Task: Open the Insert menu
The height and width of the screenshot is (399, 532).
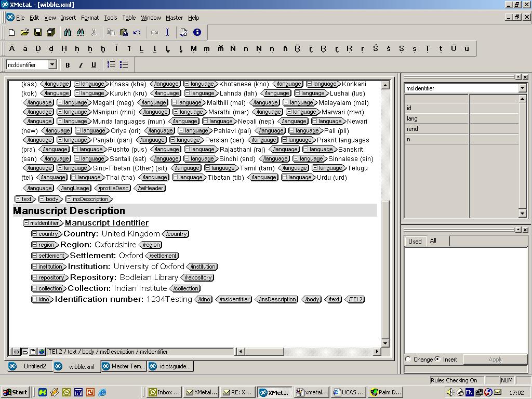Action: point(68,18)
